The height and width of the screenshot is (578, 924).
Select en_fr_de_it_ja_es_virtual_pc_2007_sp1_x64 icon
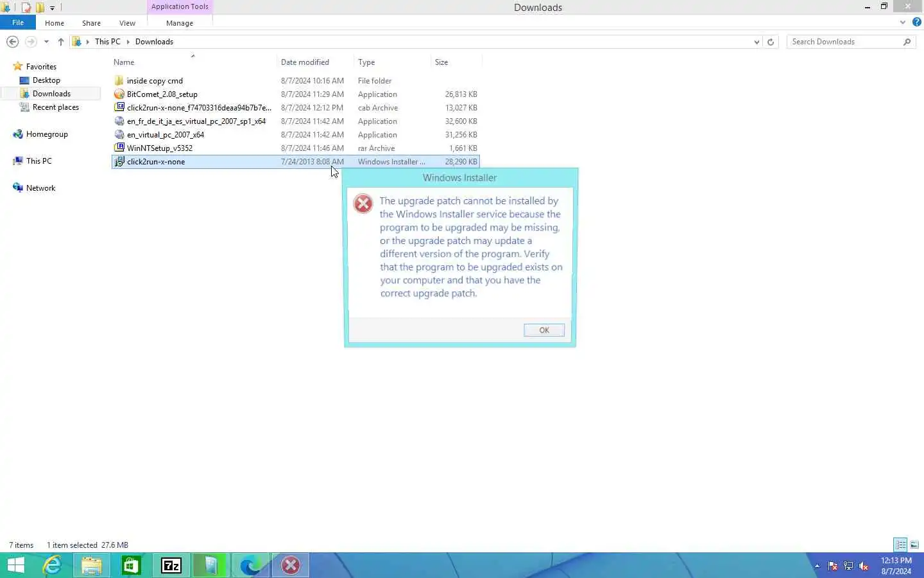[x=119, y=121]
